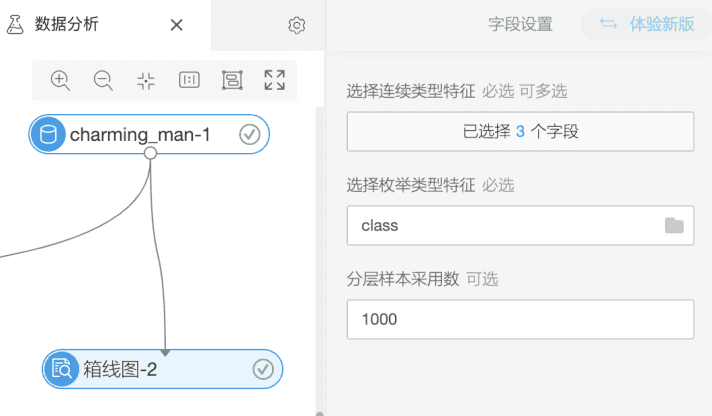The width and height of the screenshot is (712, 416).
Task: Open the 字段设置 tab
Action: [520, 25]
